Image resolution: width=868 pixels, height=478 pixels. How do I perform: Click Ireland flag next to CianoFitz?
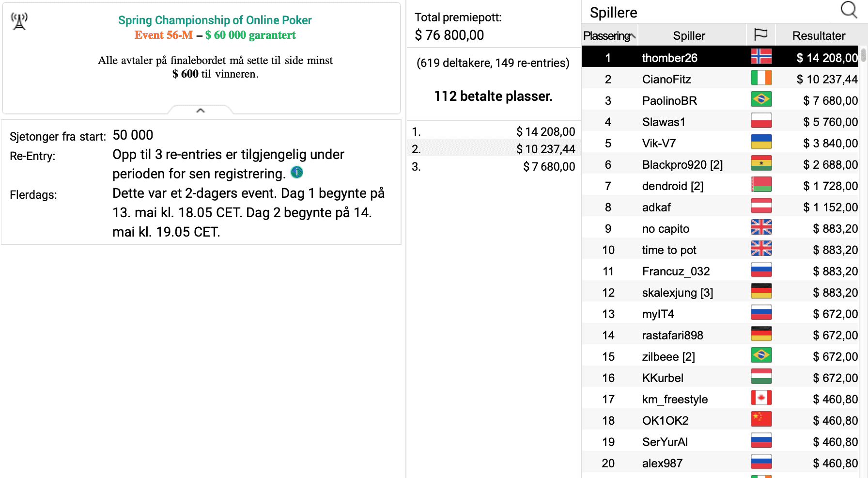click(x=761, y=78)
